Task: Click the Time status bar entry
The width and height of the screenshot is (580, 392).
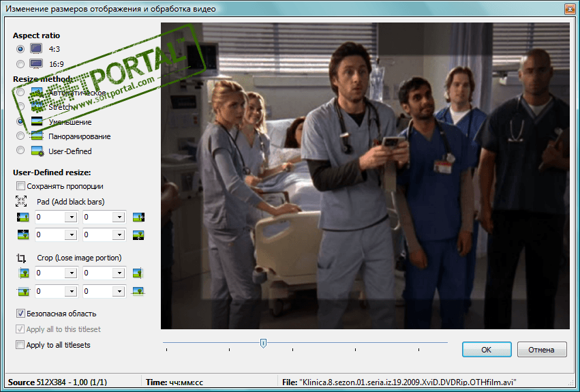Action: click(x=174, y=382)
